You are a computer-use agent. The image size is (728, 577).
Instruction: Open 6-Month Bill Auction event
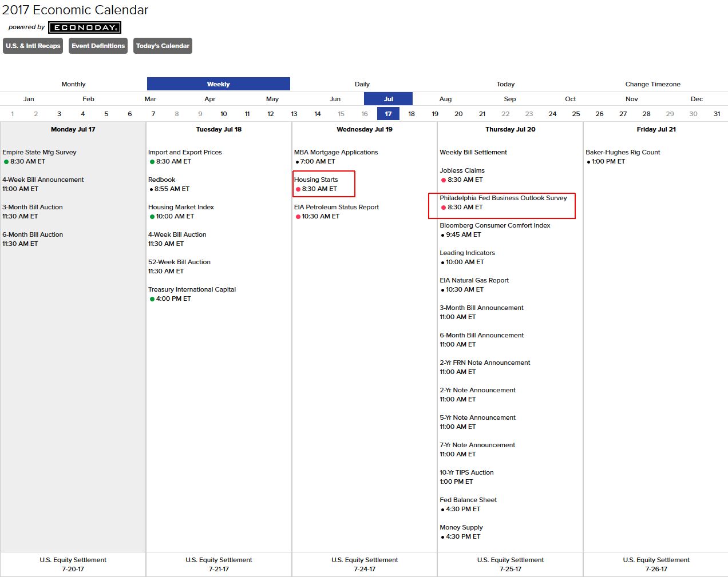(x=33, y=234)
